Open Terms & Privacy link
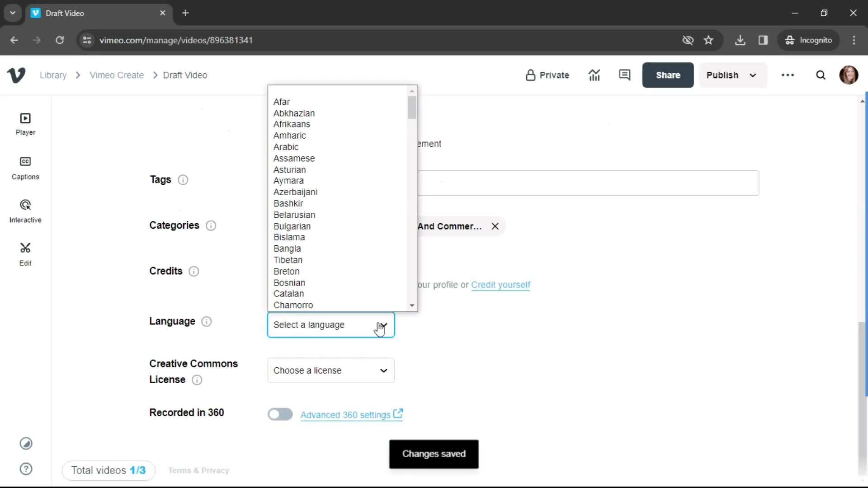 tap(198, 470)
